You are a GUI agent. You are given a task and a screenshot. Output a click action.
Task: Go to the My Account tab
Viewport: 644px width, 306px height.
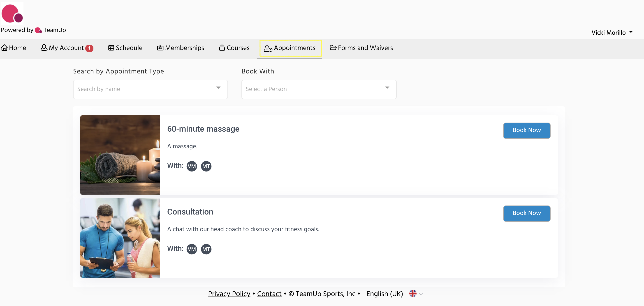[66, 48]
